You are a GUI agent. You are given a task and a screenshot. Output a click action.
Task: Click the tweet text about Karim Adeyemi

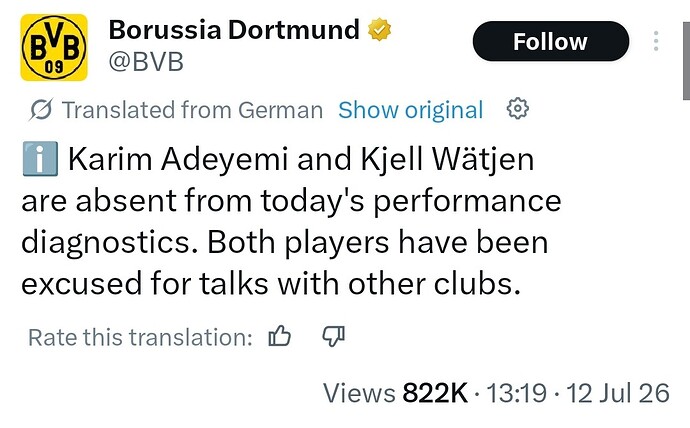click(x=291, y=221)
